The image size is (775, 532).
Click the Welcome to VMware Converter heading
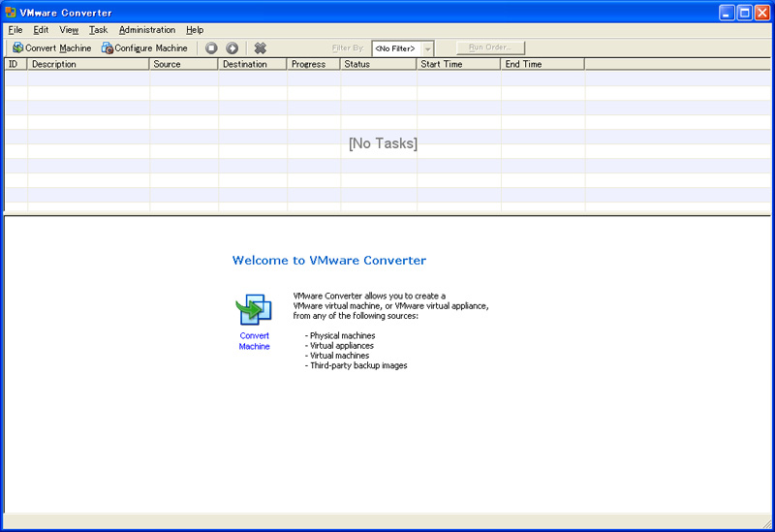pos(329,261)
